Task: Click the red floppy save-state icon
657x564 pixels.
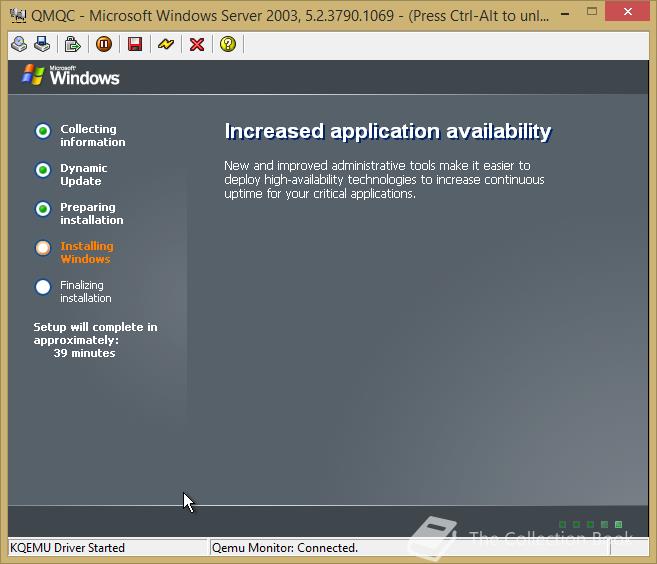Action: point(135,44)
